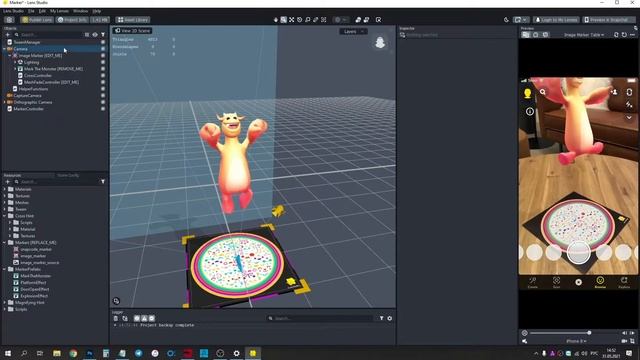Click View 2D Scene button
Screen dimensions: 640x360
coord(132,31)
